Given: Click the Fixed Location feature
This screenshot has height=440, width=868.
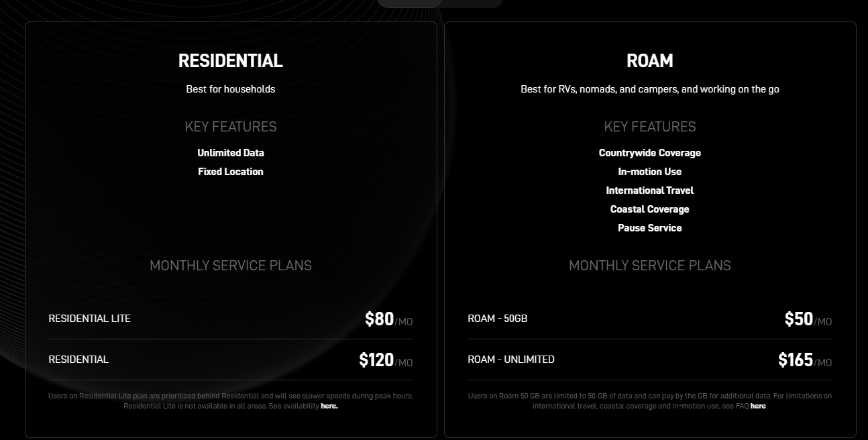Looking at the screenshot, I should [x=231, y=172].
